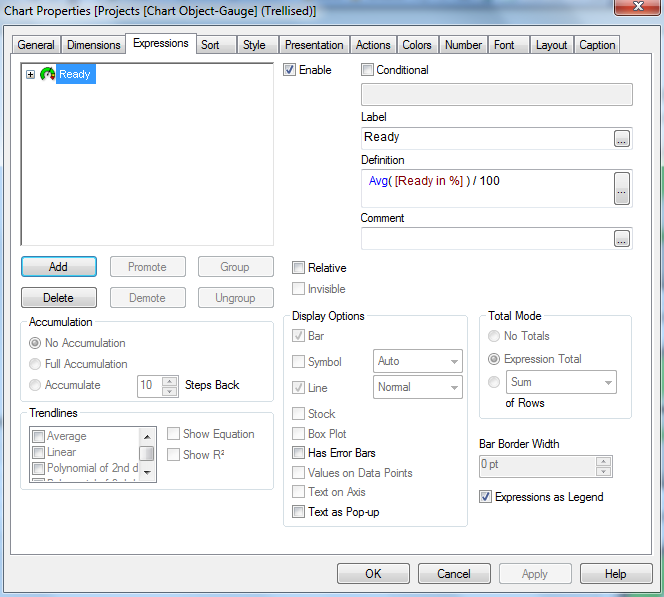Switch to the Layout tab
Viewport: 664px width, 597px height.
[551, 45]
